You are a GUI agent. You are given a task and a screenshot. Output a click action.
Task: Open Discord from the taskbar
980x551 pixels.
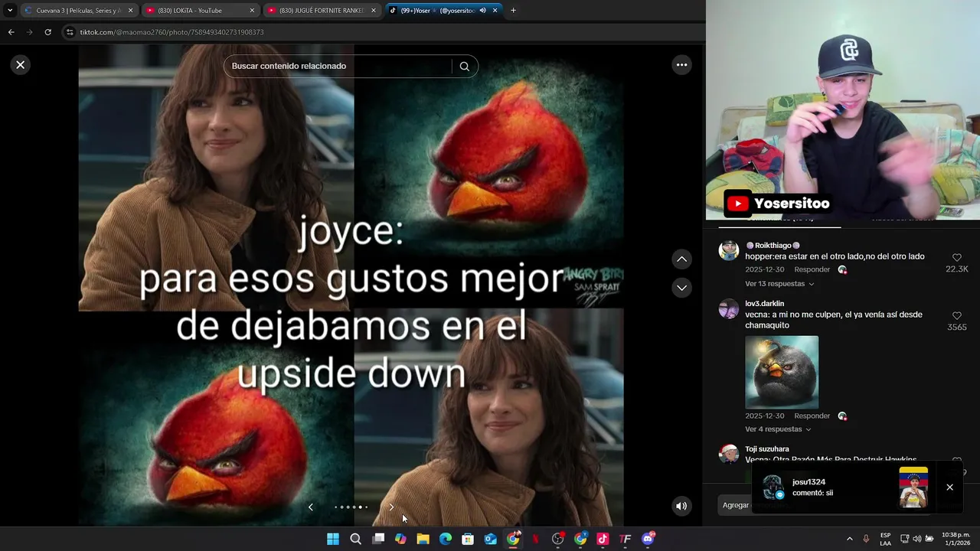coord(648,539)
